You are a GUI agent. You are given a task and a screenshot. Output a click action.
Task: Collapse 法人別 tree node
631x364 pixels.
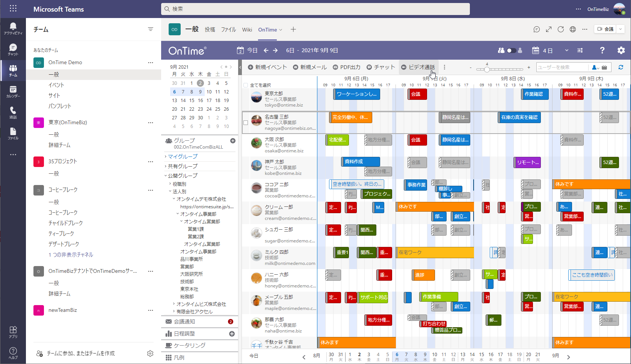click(x=170, y=191)
